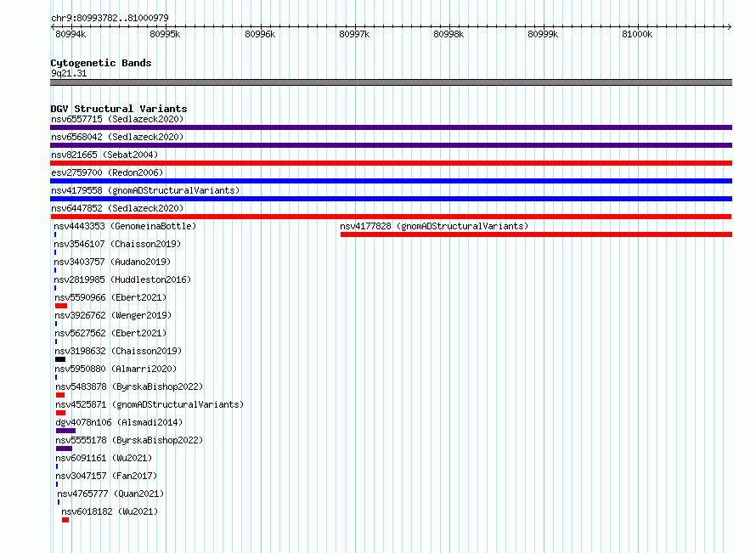The height and width of the screenshot is (553, 756).
Task: Click the red bar under nsv5483878
Action: coord(60,395)
